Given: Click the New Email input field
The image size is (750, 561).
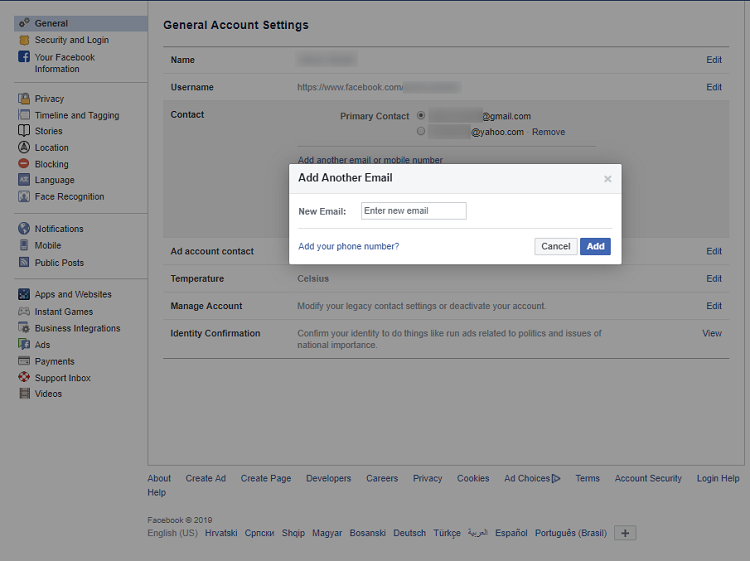Looking at the screenshot, I should [414, 211].
